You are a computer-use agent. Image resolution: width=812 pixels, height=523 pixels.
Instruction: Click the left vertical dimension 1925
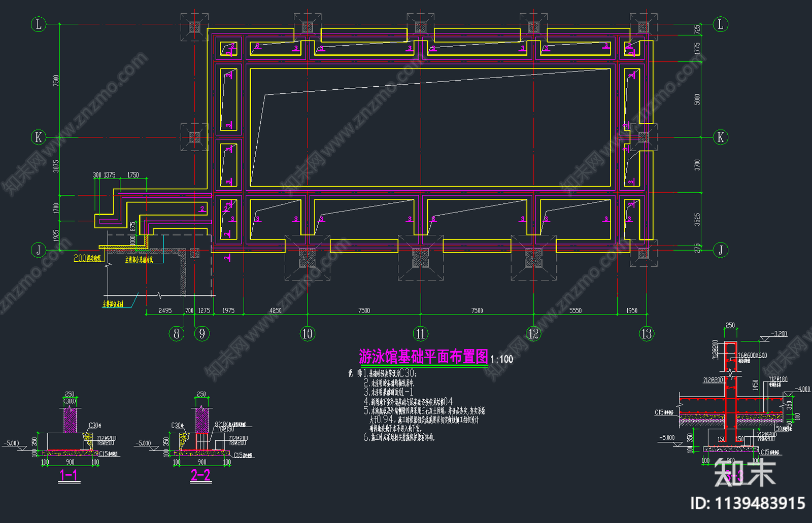pyautogui.click(x=56, y=235)
